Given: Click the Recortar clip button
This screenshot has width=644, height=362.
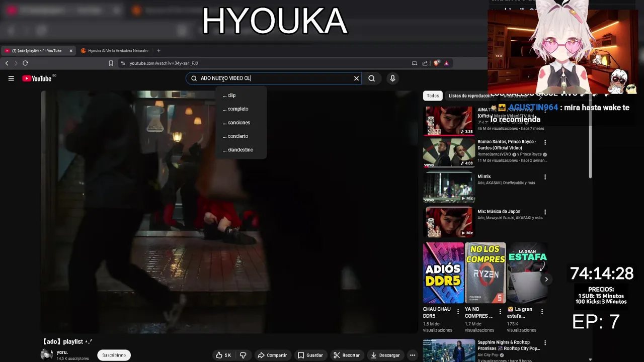Looking at the screenshot, I should click(347, 355).
